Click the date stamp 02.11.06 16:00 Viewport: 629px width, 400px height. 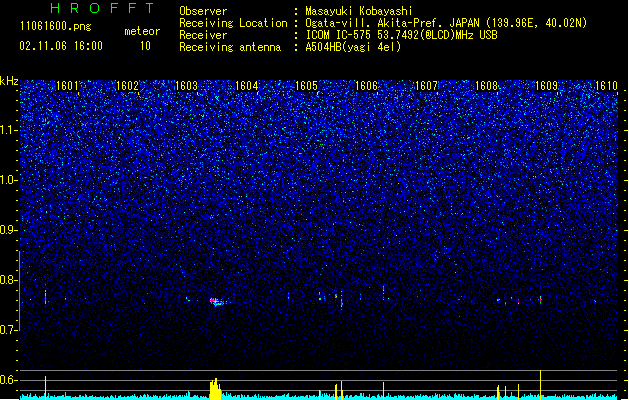coord(61,46)
